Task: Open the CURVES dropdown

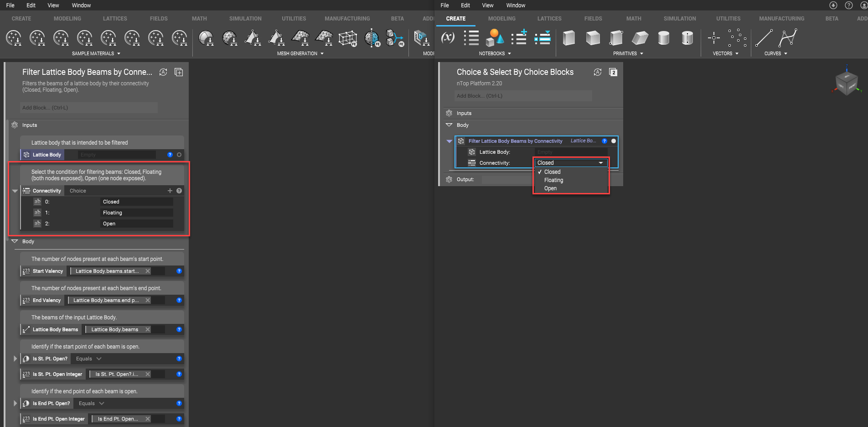Action: pyautogui.click(x=776, y=53)
